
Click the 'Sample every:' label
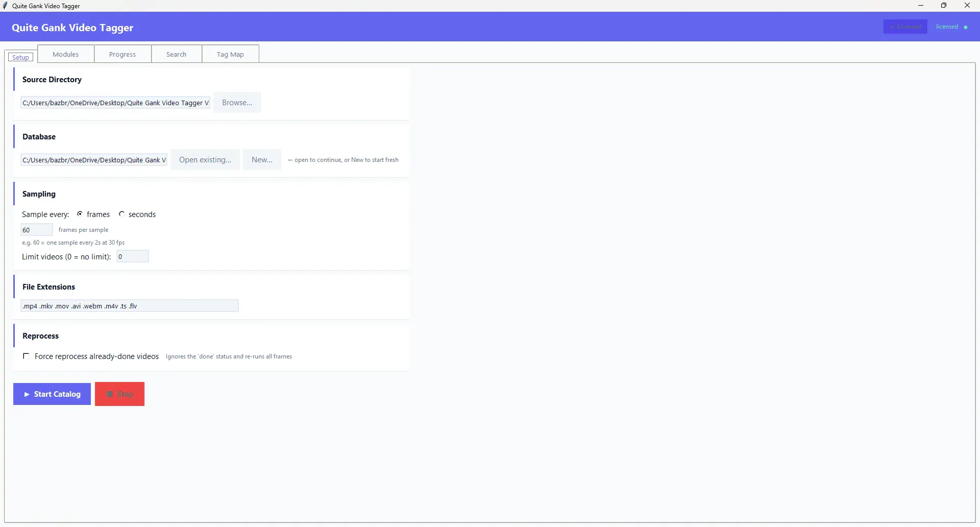(45, 214)
